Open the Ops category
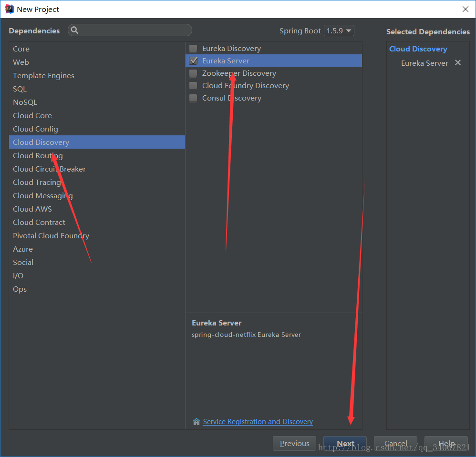This screenshot has width=476, height=457. click(97, 289)
